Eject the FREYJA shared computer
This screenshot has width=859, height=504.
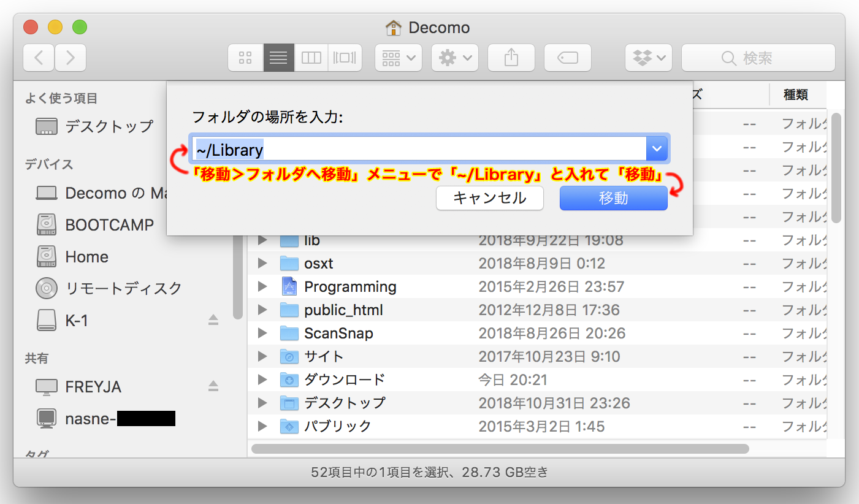(213, 386)
